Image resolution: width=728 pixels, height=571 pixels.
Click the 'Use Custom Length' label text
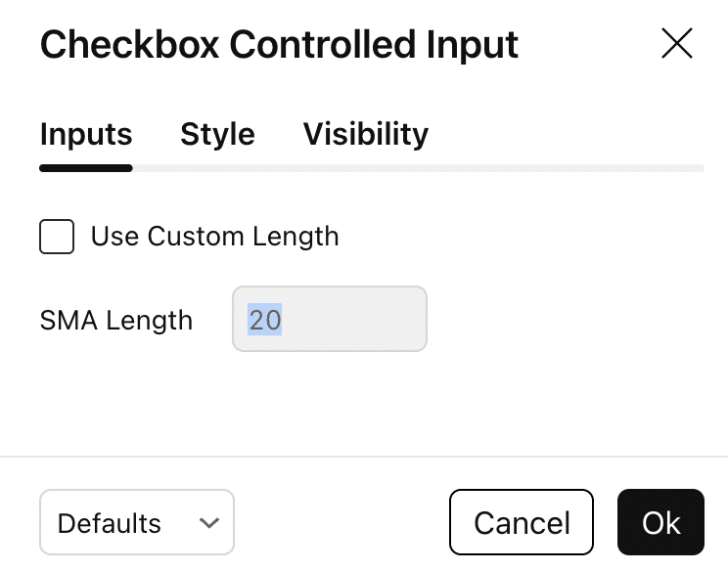[x=214, y=237]
